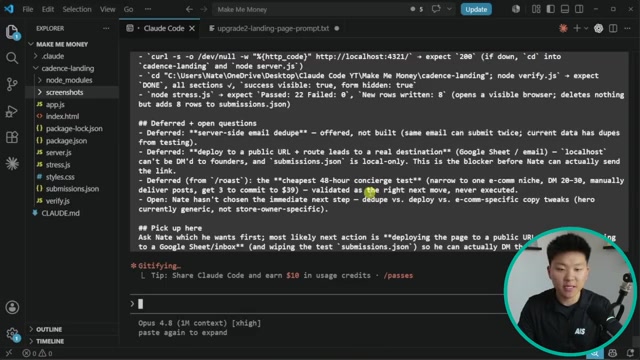Click the flower-shaped icon in editor toolbar
The width and height of the screenshot is (640, 360).
tap(598, 28)
